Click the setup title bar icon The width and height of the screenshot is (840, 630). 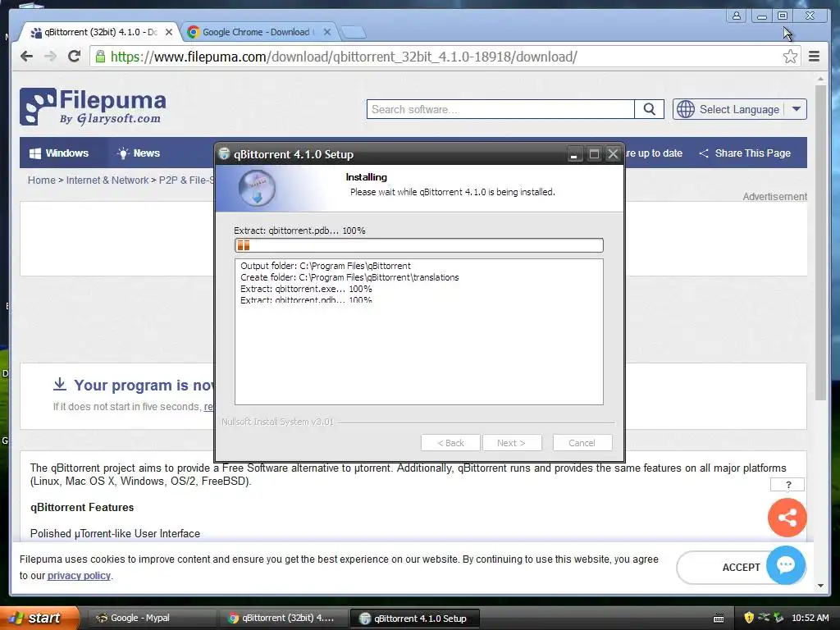(x=225, y=154)
